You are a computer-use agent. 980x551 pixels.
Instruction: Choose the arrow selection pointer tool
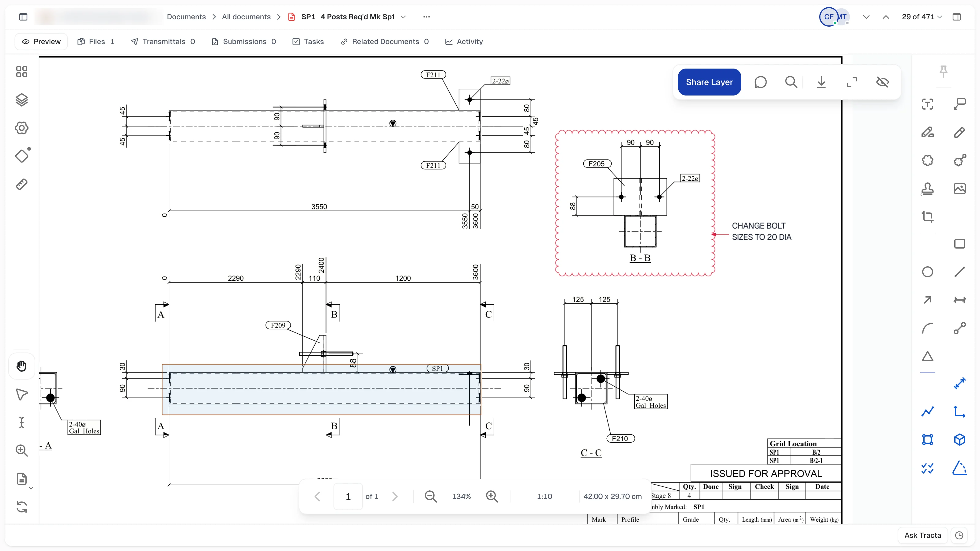pos(22,394)
